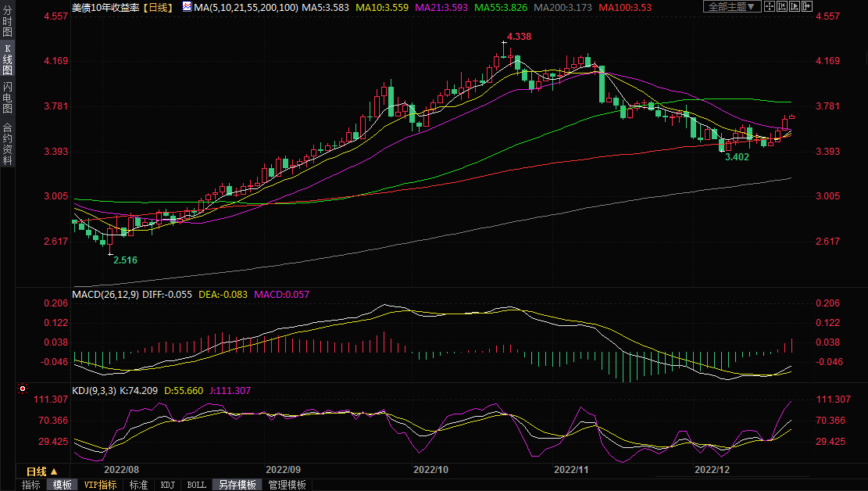
Task: Toggle the 模板 template button
Action: [x=62, y=485]
